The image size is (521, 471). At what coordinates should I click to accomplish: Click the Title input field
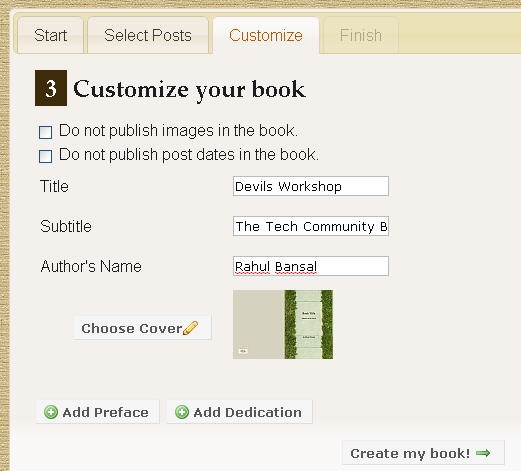coord(311,186)
